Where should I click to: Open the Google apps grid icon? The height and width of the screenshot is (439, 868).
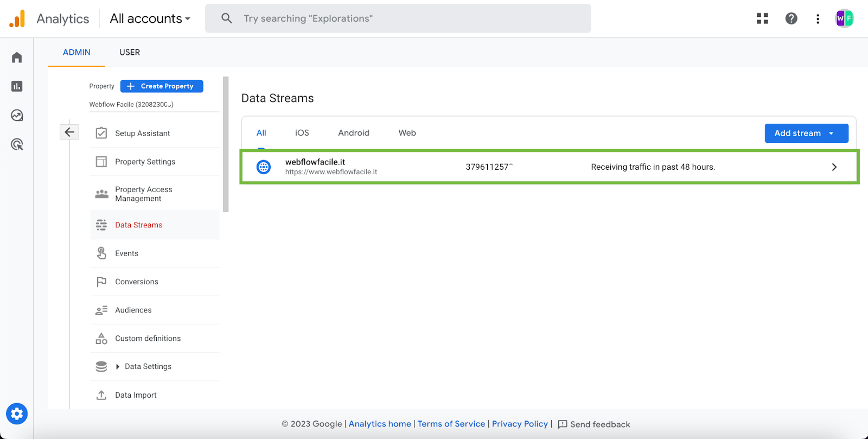click(762, 18)
